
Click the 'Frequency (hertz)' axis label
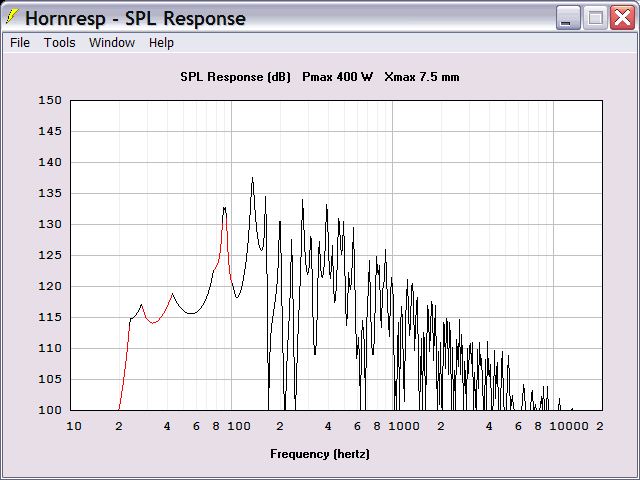(x=320, y=454)
